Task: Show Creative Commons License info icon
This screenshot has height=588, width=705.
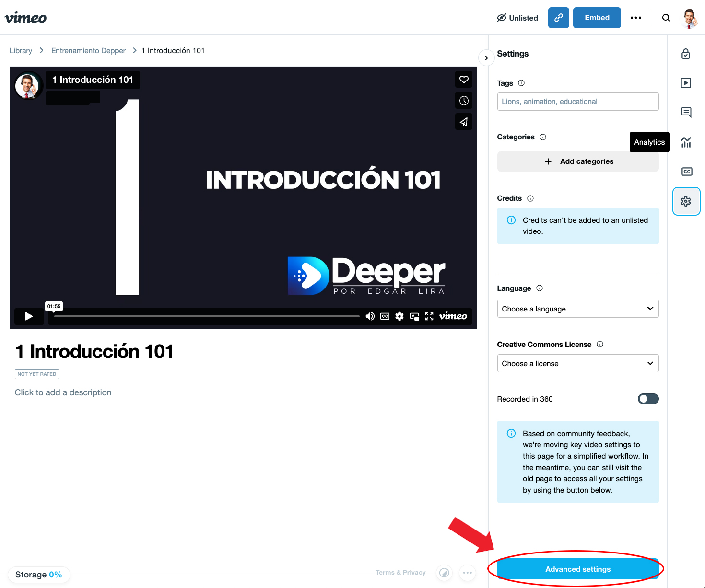Action: click(600, 344)
